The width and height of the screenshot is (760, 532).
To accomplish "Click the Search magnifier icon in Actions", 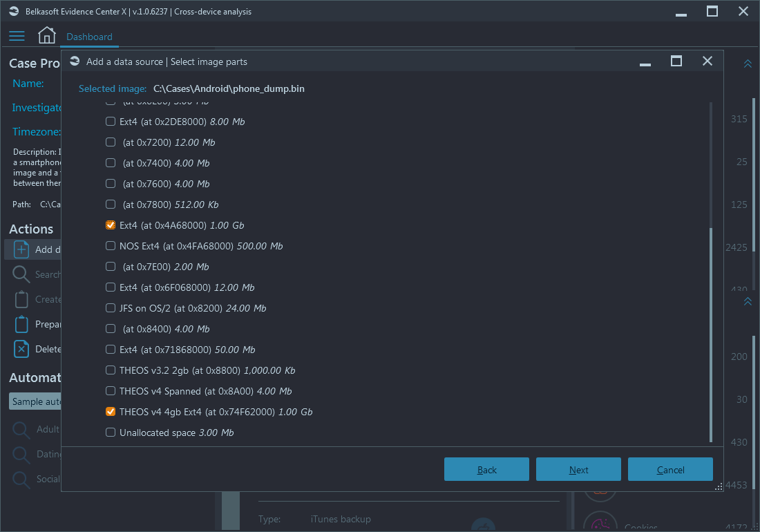I will click(x=21, y=274).
